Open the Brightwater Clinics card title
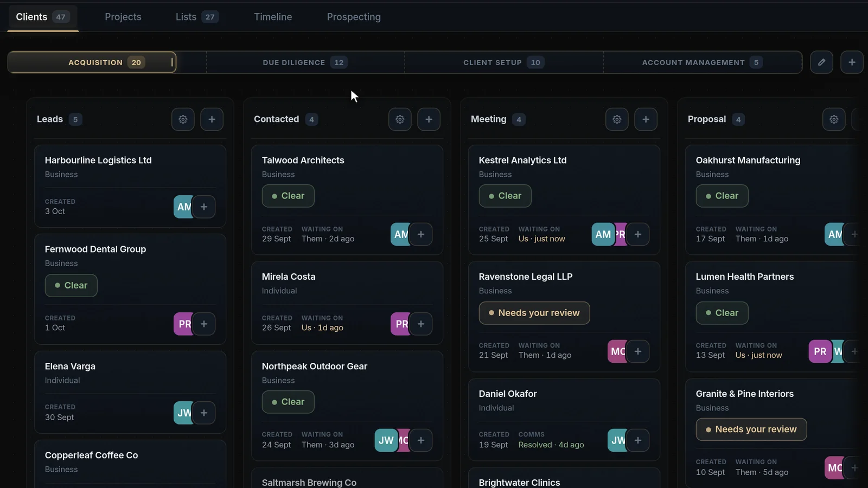 click(x=519, y=482)
